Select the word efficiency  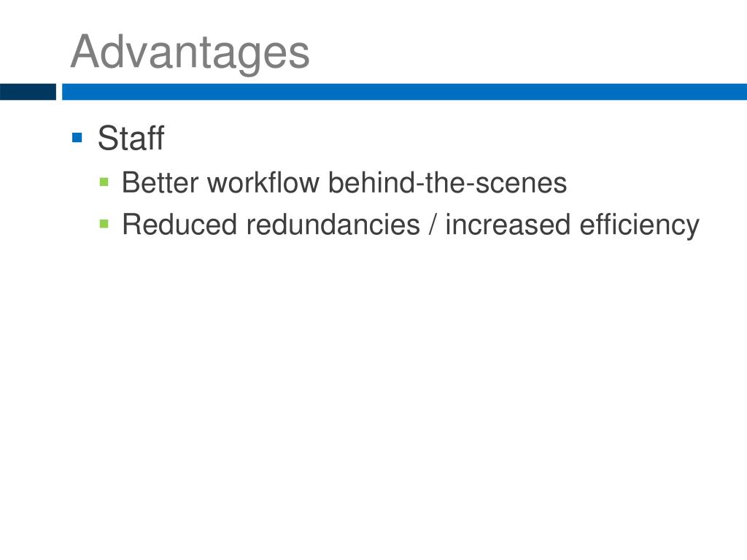coord(639,225)
